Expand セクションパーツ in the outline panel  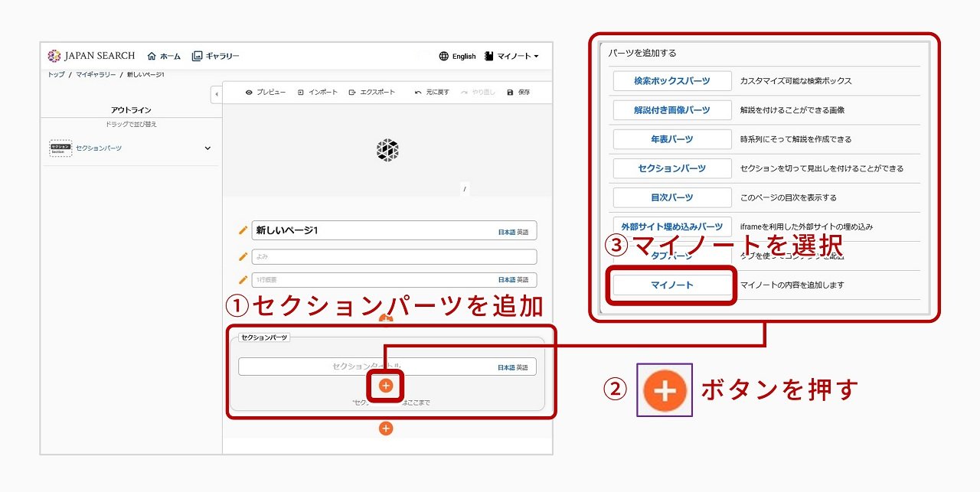[x=207, y=148]
